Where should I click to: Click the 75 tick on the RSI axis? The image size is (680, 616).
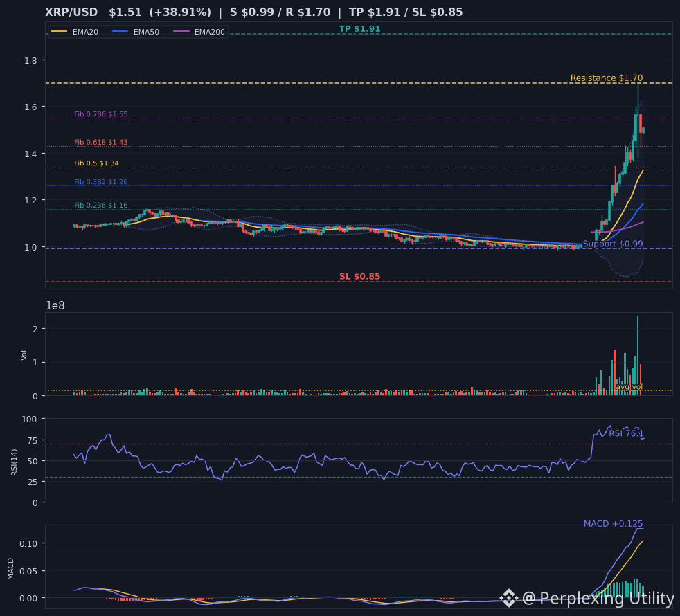33,440
